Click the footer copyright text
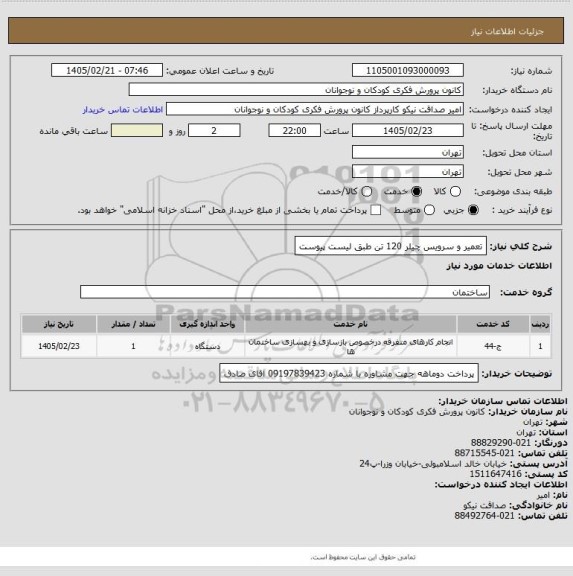 point(363,557)
